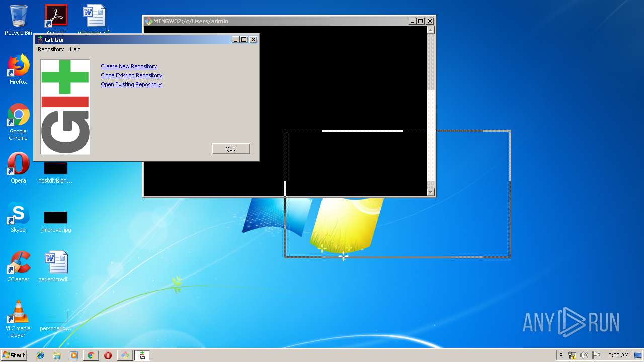Image resolution: width=644 pixels, height=362 pixels.
Task: Open Windows Media Player from taskbar
Action: coord(74,355)
